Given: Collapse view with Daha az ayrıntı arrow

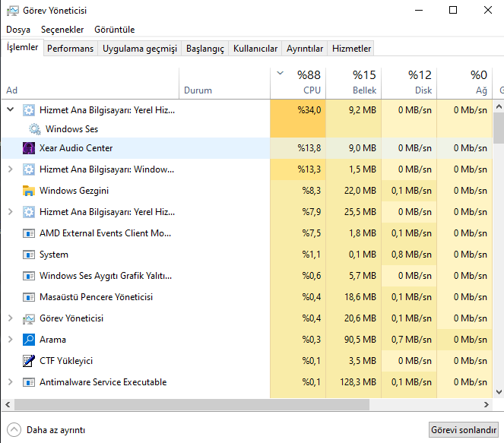Looking at the screenshot, I should (x=14, y=429).
